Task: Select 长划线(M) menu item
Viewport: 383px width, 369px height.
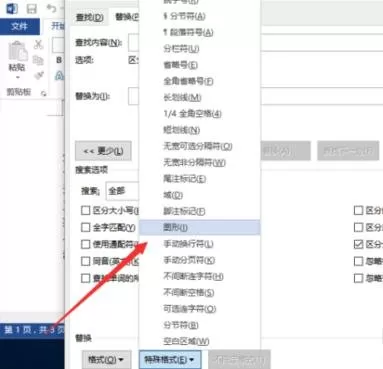Action: [200, 97]
